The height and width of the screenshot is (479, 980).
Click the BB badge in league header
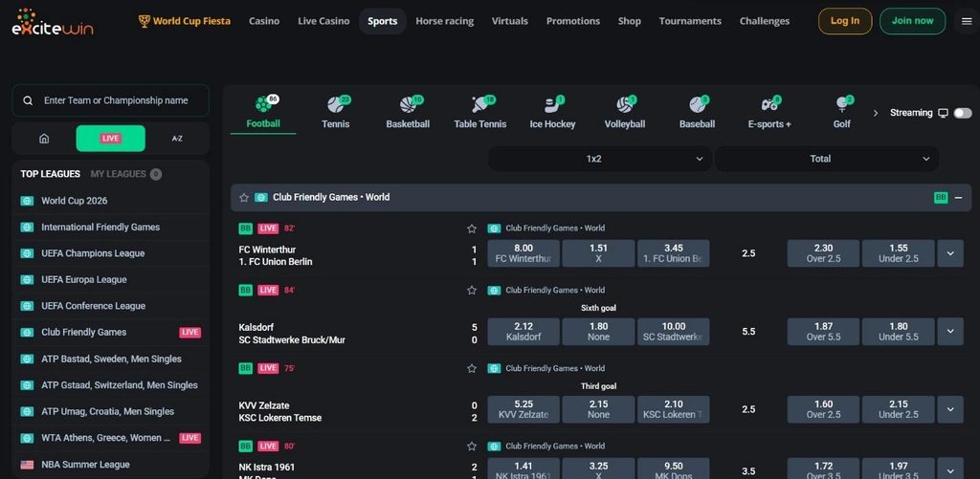tap(941, 197)
